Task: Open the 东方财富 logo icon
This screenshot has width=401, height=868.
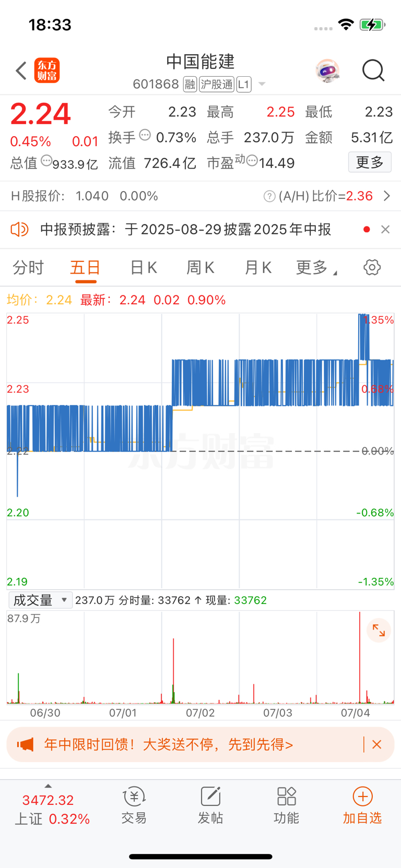Action: coord(47,70)
